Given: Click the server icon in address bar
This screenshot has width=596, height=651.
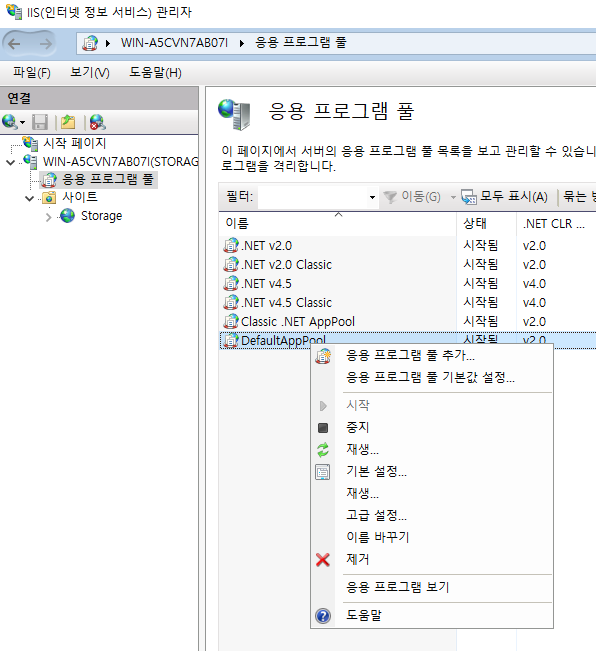Looking at the screenshot, I should tap(90, 43).
